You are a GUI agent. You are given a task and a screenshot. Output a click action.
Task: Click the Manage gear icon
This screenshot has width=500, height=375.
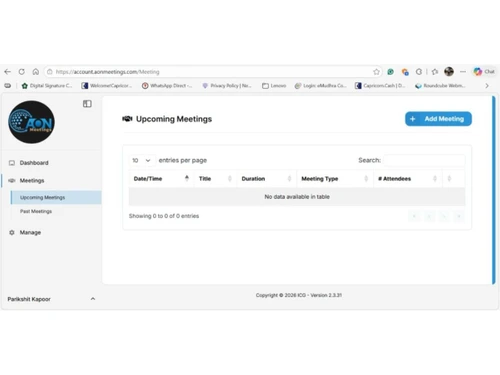coord(12,232)
